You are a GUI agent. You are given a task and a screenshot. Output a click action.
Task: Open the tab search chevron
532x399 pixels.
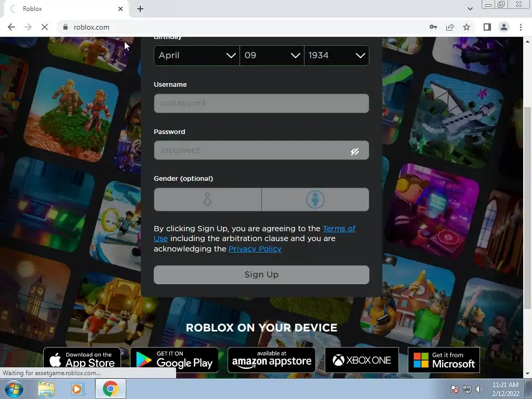tap(470, 9)
